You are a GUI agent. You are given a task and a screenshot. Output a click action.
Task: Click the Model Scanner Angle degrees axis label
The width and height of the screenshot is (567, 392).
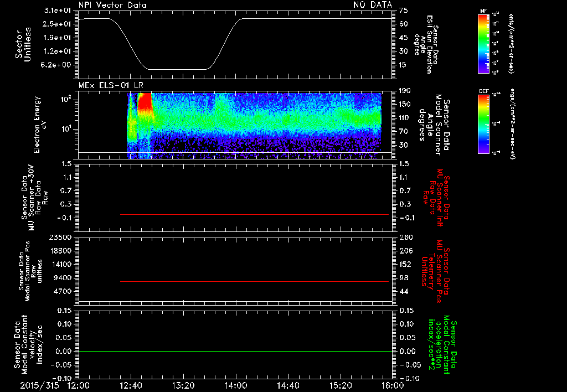[434, 125]
